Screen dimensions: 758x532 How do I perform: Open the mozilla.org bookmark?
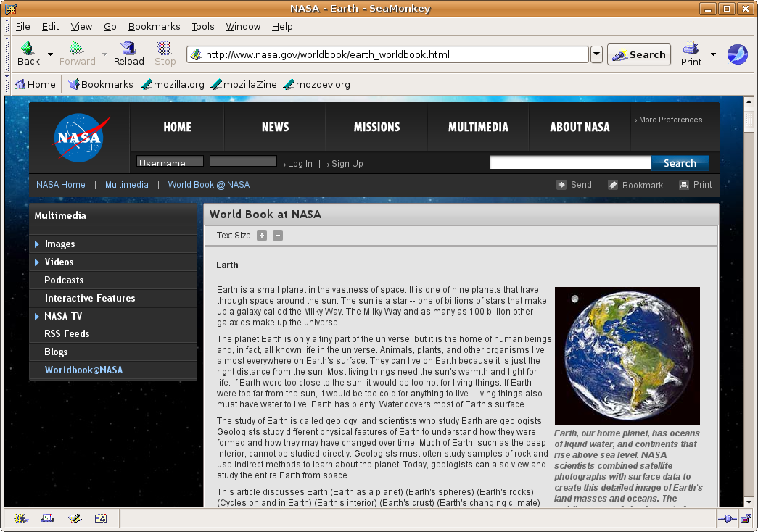tap(173, 84)
